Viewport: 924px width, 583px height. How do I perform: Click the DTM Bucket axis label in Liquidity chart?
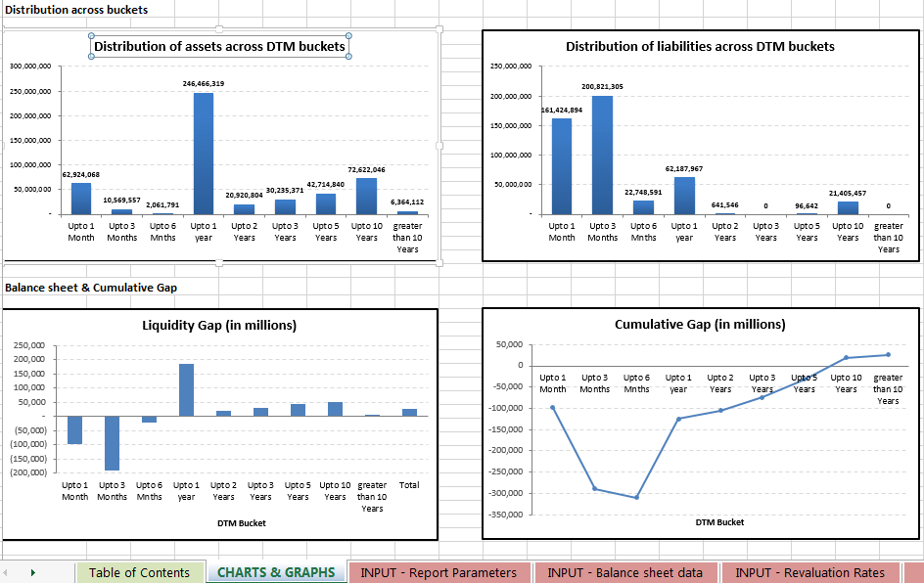click(x=242, y=523)
